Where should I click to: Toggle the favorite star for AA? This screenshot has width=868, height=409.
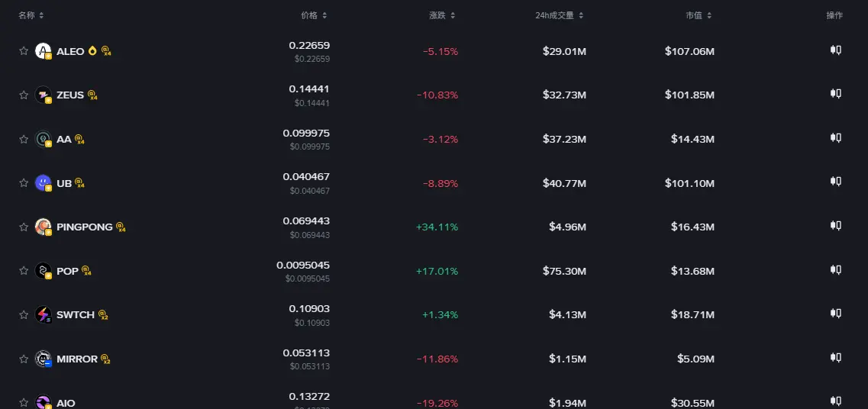pyautogui.click(x=23, y=139)
